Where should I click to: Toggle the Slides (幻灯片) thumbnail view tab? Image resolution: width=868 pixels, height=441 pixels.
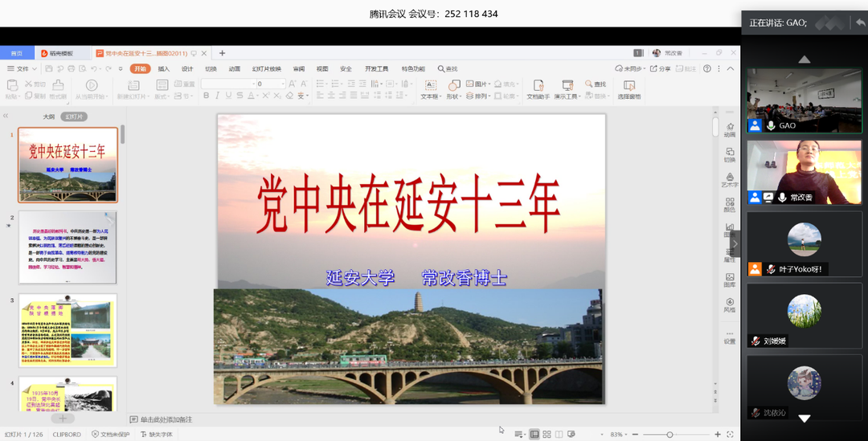coord(73,116)
